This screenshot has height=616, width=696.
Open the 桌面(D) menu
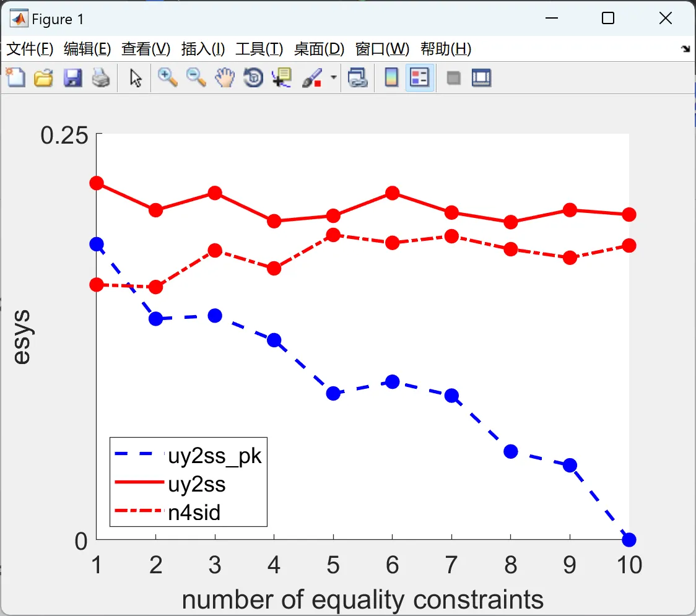coord(319,49)
